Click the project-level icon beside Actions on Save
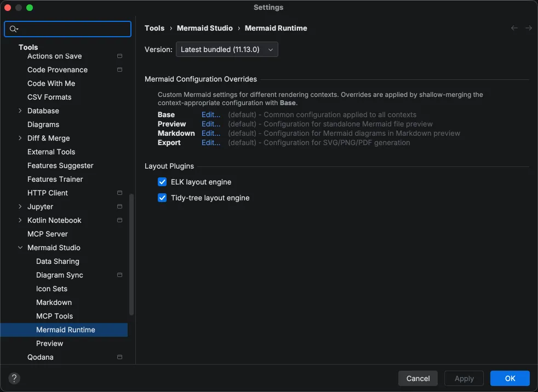 [x=119, y=56]
